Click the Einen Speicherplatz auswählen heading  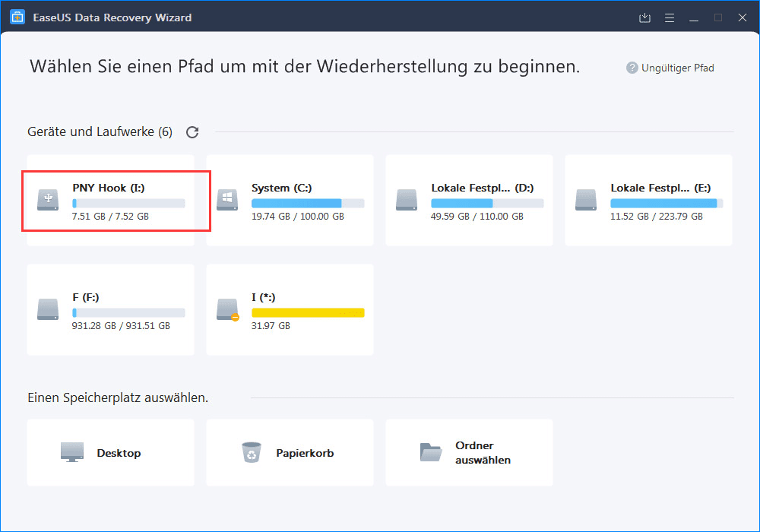click(x=118, y=397)
